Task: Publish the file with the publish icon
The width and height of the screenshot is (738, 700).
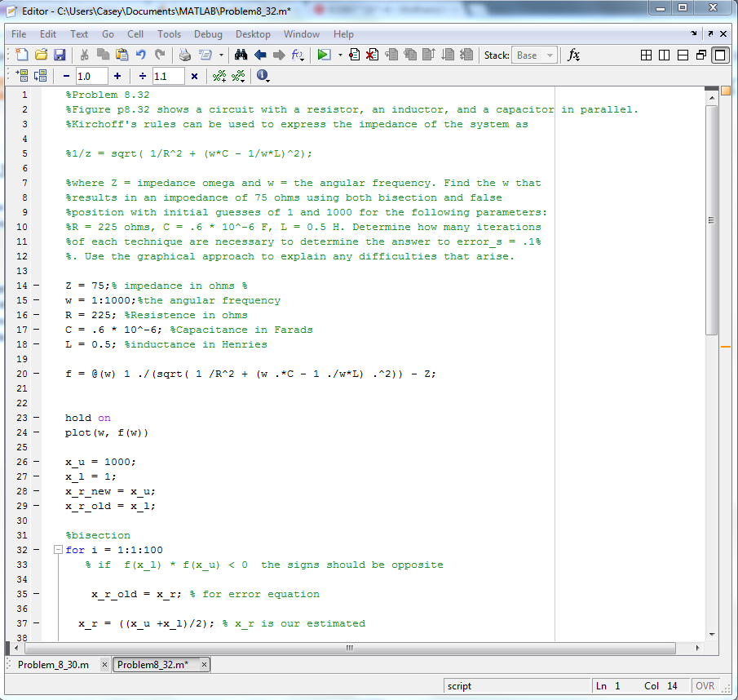Action: pos(205,55)
